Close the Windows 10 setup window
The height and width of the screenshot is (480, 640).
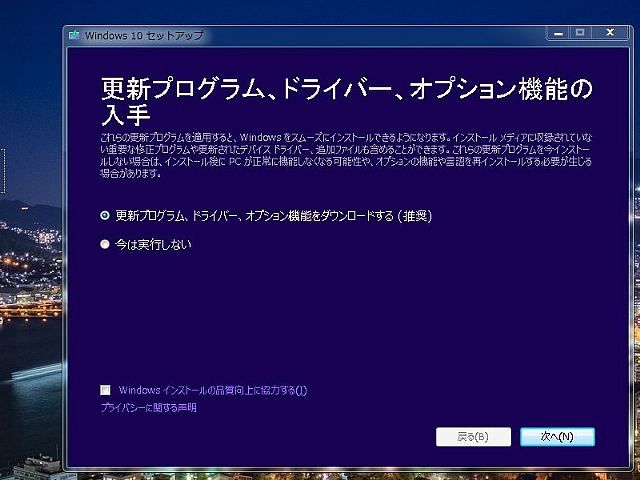(610, 33)
